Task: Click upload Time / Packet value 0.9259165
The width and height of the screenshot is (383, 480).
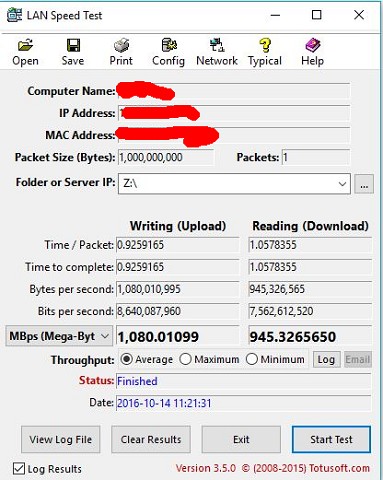Action: pyautogui.click(x=178, y=245)
